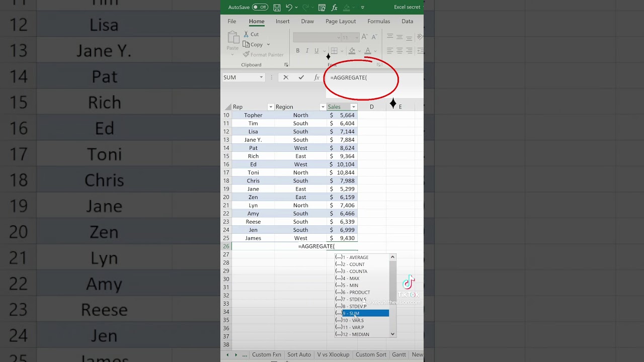Open the V vs Xlookup sheet tab

point(333,354)
